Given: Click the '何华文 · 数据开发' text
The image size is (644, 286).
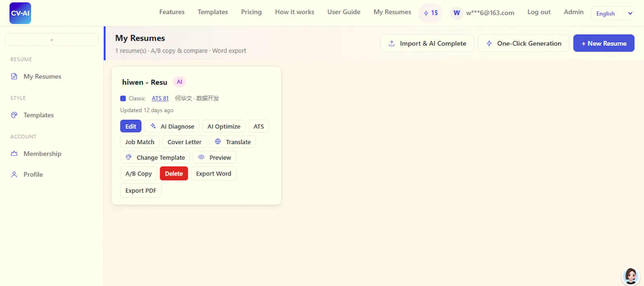Looking at the screenshot, I should [x=197, y=99].
